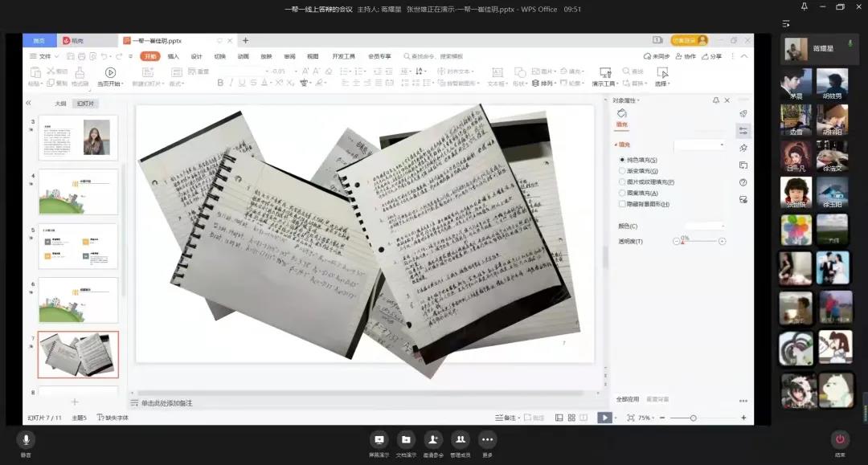The image size is (868, 465).
Task: Click the fill bucket icon in properties panel
Action: 621,113
